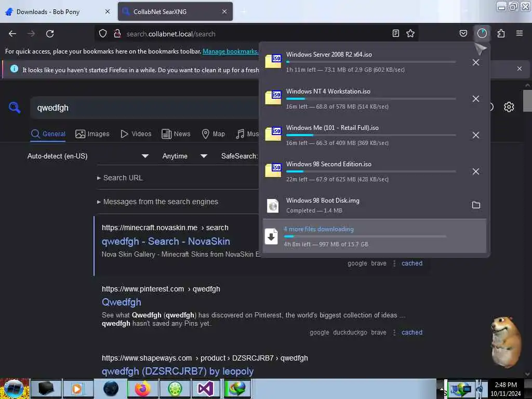The height and width of the screenshot is (399, 532).
Task: Click Windows Server 2008 R2 download progress bar
Action: [371, 62]
